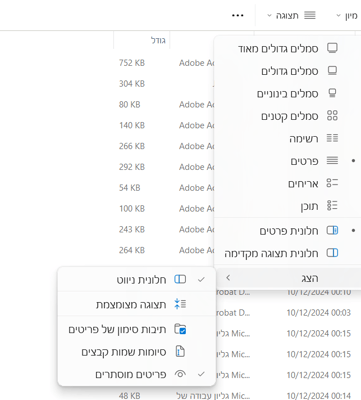Choose the פרטים menu entry label

click(304, 161)
